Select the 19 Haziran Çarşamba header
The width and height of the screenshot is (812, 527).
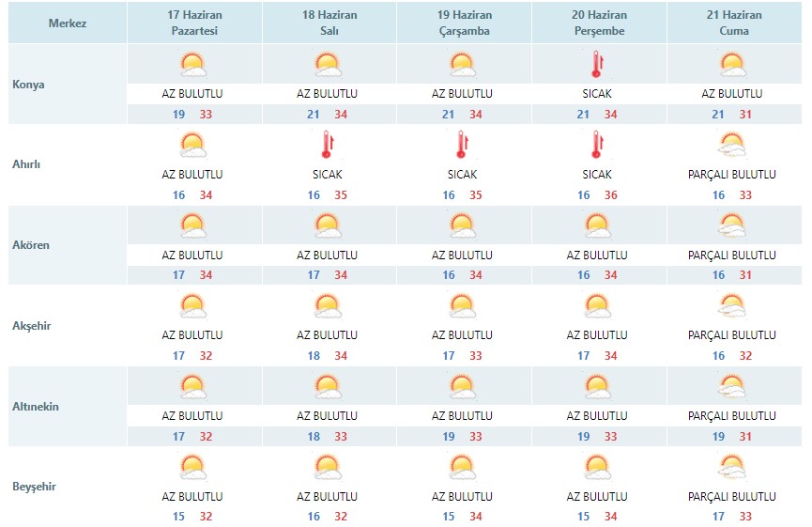coord(465,23)
